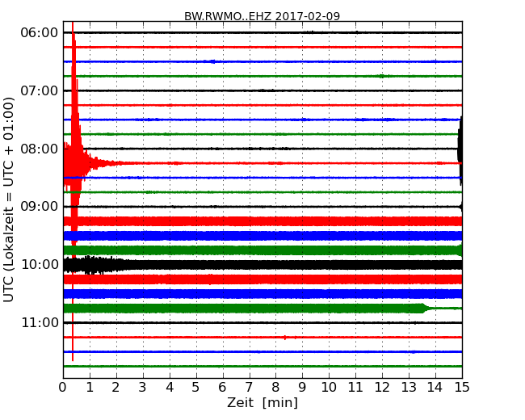Select the 10:00 time label

[40, 265]
